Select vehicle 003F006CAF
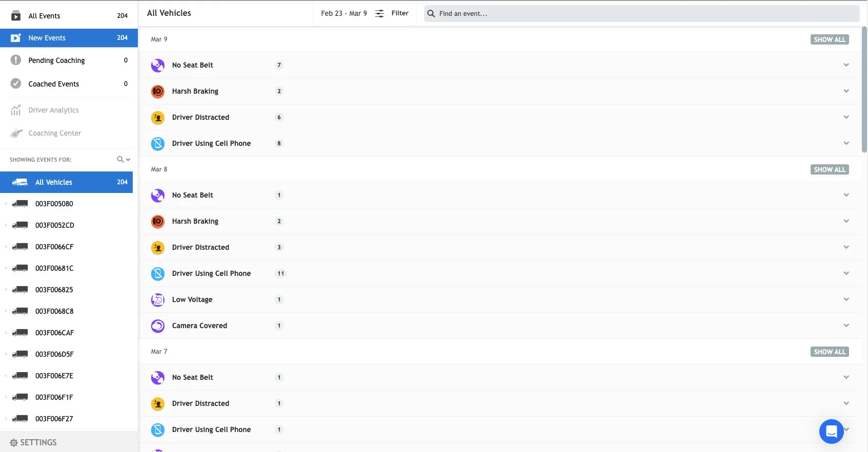Image resolution: width=868 pixels, height=452 pixels. tap(66, 333)
